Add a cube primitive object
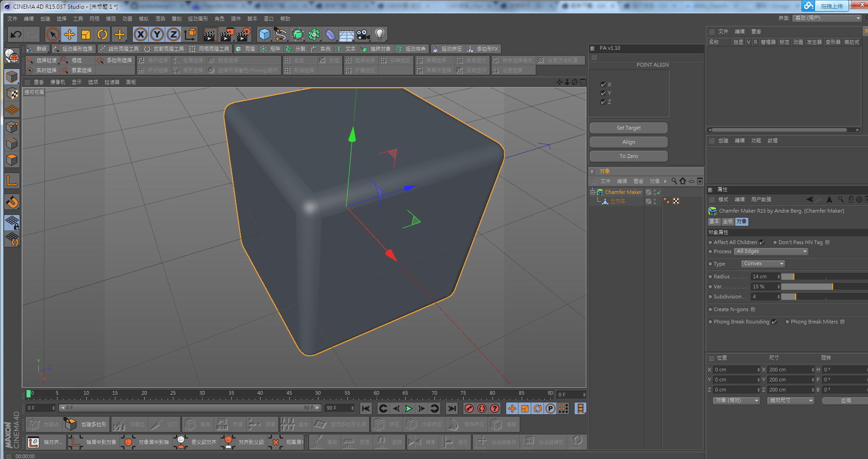Screen dimensions: 868x459 click(x=264, y=34)
